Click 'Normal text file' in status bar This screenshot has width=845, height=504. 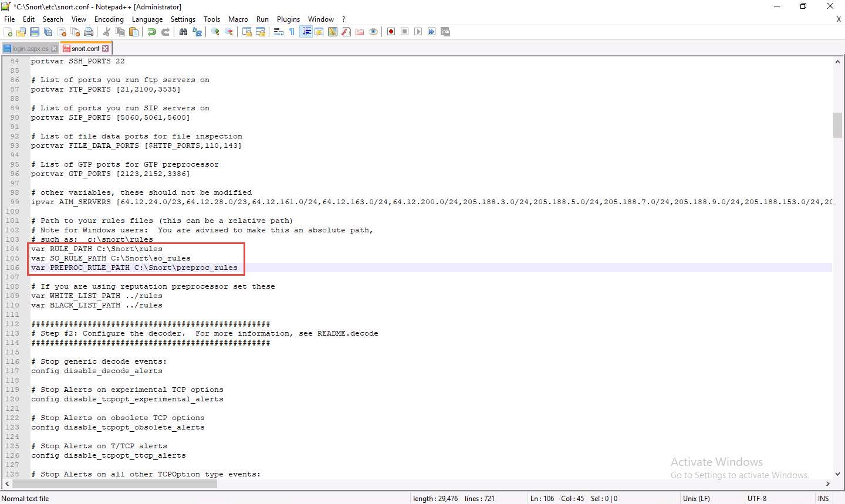[26, 499]
